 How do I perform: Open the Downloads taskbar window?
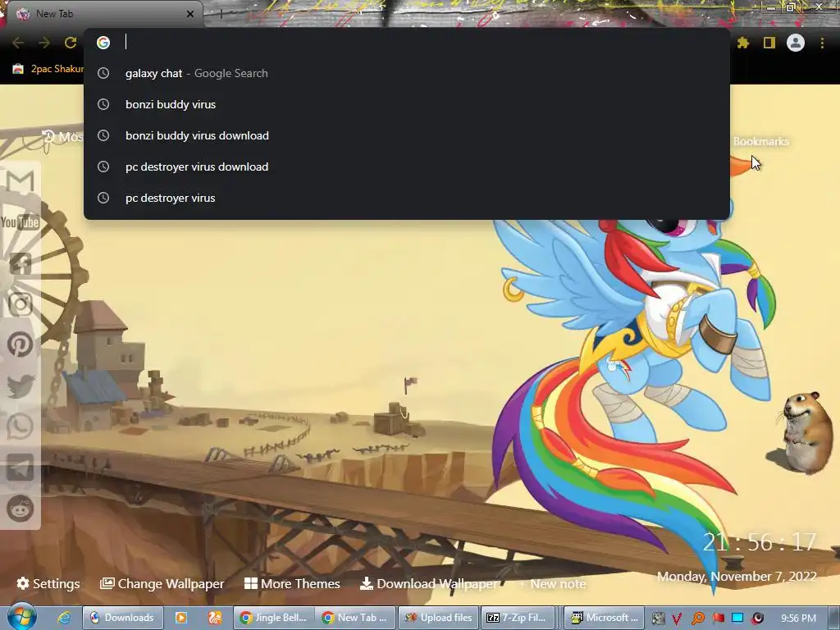[x=121, y=618]
